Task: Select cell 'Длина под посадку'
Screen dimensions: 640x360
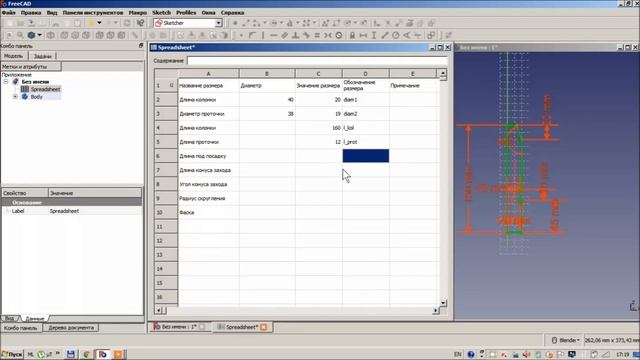Action: 209,156
